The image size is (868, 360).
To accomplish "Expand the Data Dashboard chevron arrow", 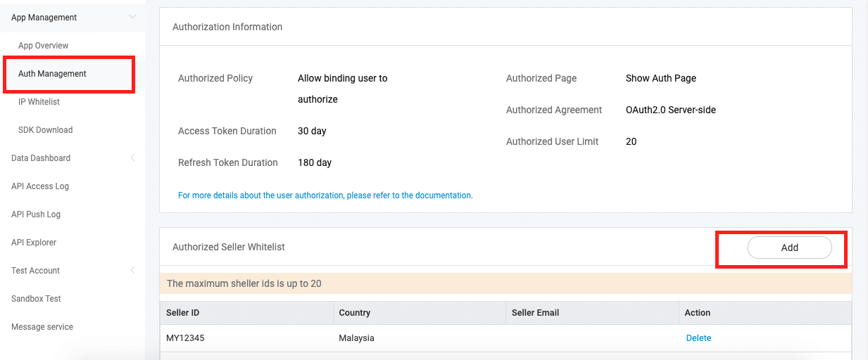I will 132,158.
